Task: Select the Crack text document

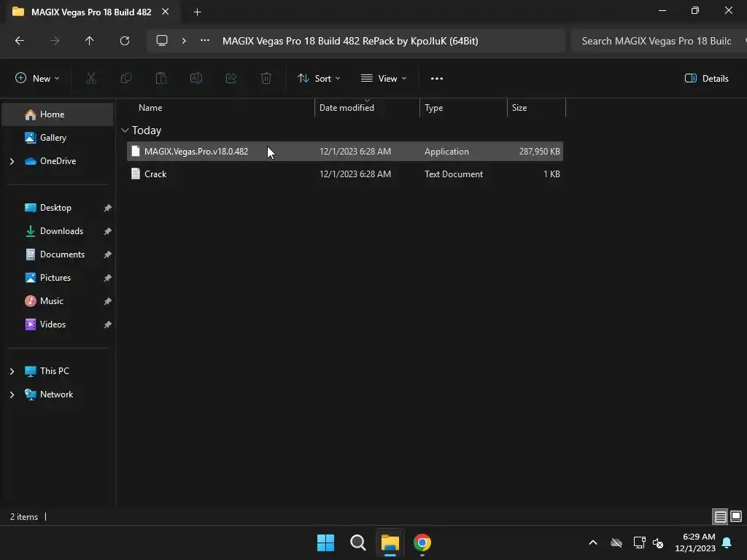Action: [x=345, y=174]
